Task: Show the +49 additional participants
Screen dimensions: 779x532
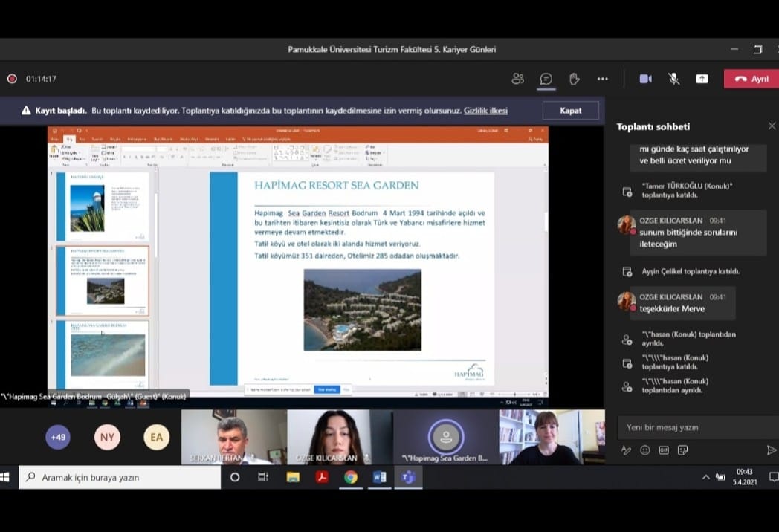Action: (58, 437)
